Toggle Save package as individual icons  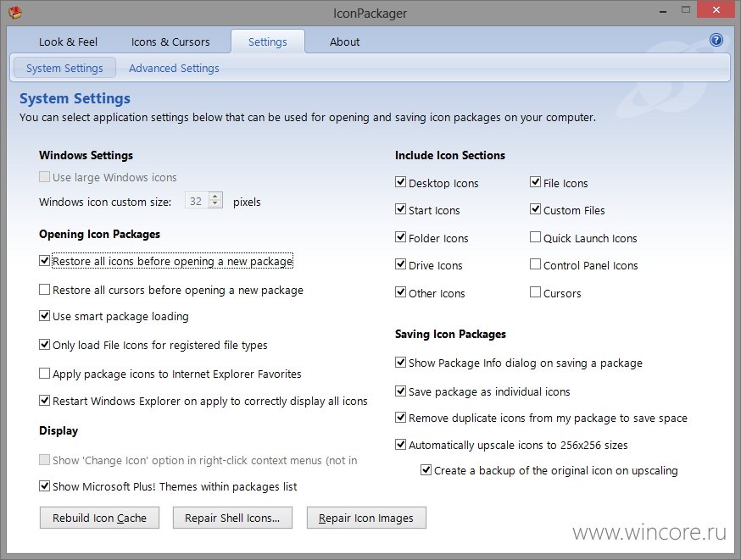pyautogui.click(x=400, y=391)
